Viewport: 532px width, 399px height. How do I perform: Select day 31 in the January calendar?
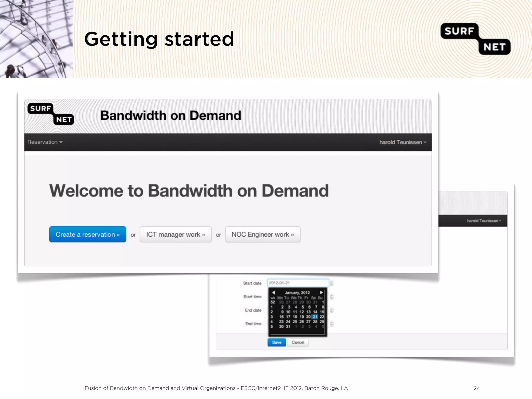pos(288,327)
